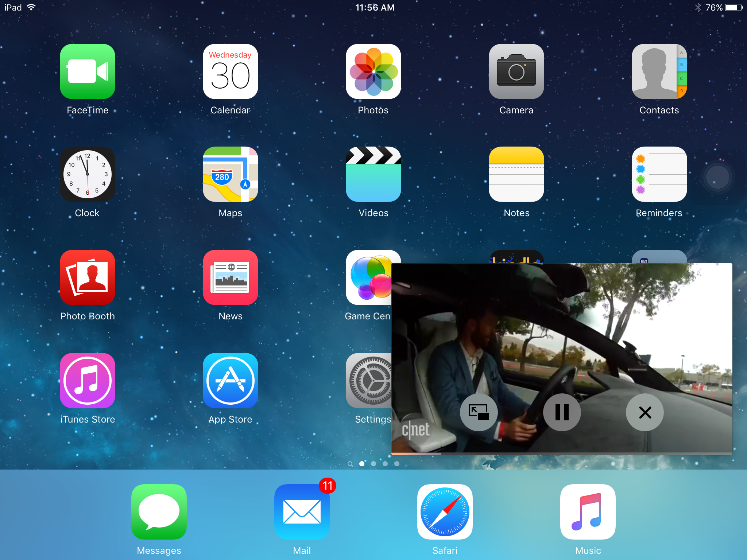
Task: Launch the iTunes Store app
Action: [88, 381]
